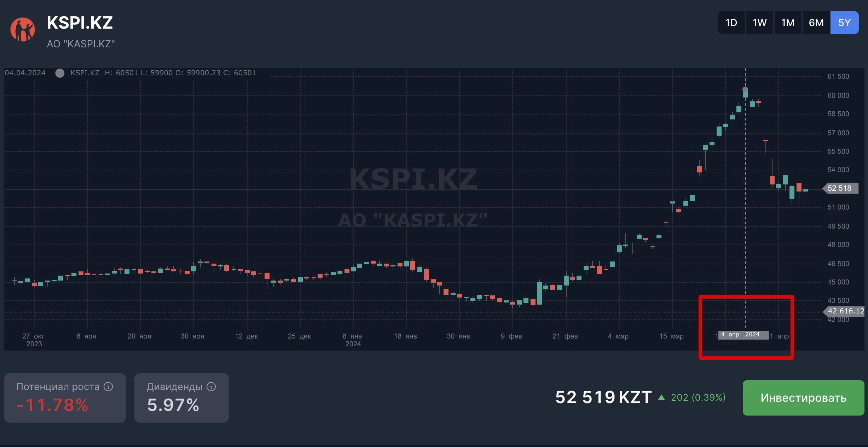Image resolution: width=868 pixels, height=447 pixels.
Task: Select the 1M timeframe tab
Action: click(788, 23)
